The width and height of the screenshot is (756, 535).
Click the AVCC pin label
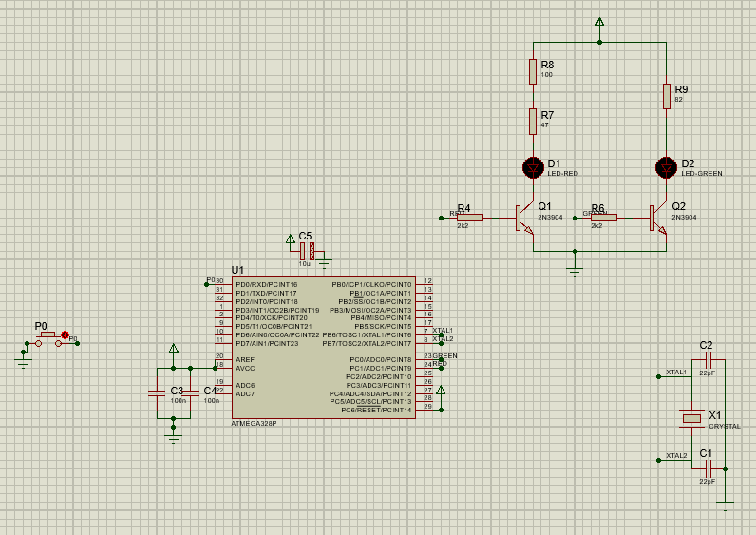245,368
